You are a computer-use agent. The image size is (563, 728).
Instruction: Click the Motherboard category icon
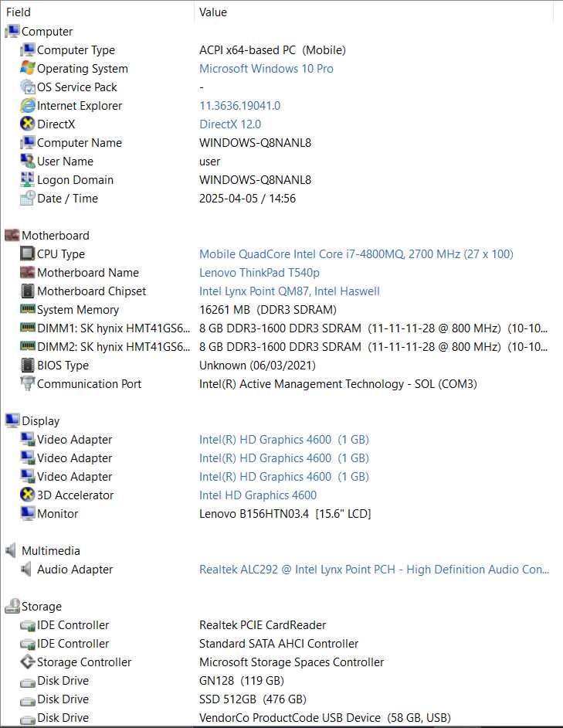pyautogui.click(x=12, y=236)
